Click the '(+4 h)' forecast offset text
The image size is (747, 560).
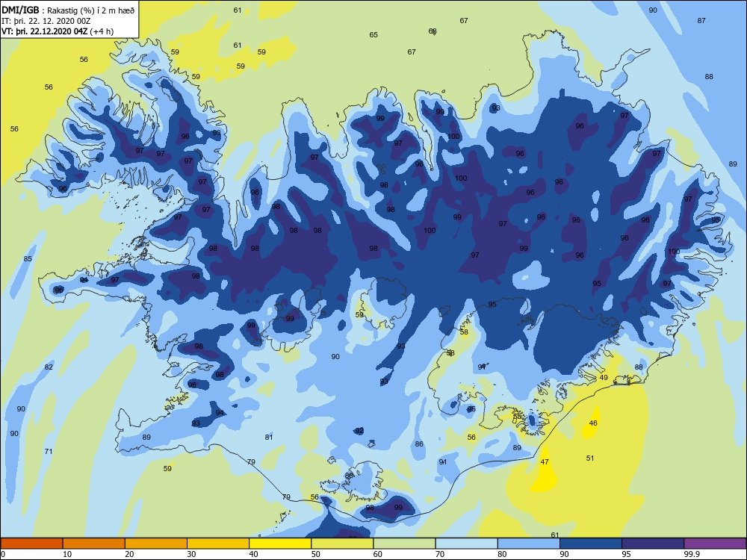(102, 31)
